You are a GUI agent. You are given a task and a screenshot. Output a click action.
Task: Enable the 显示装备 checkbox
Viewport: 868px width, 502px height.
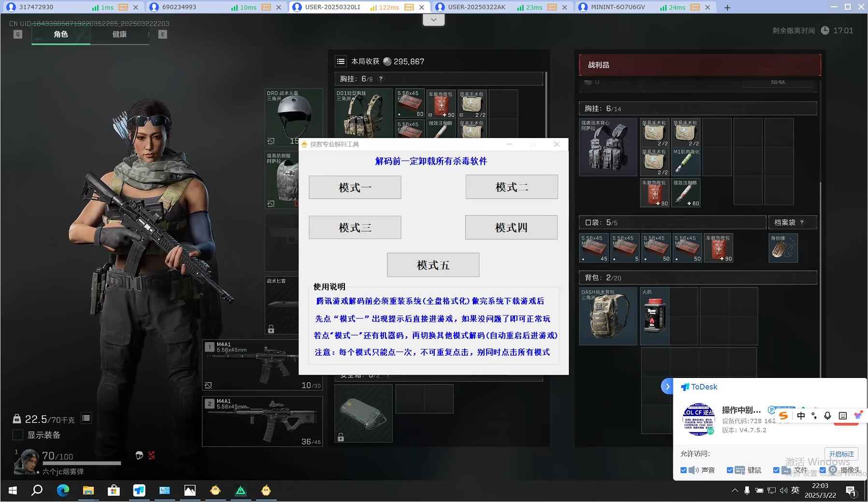point(18,435)
